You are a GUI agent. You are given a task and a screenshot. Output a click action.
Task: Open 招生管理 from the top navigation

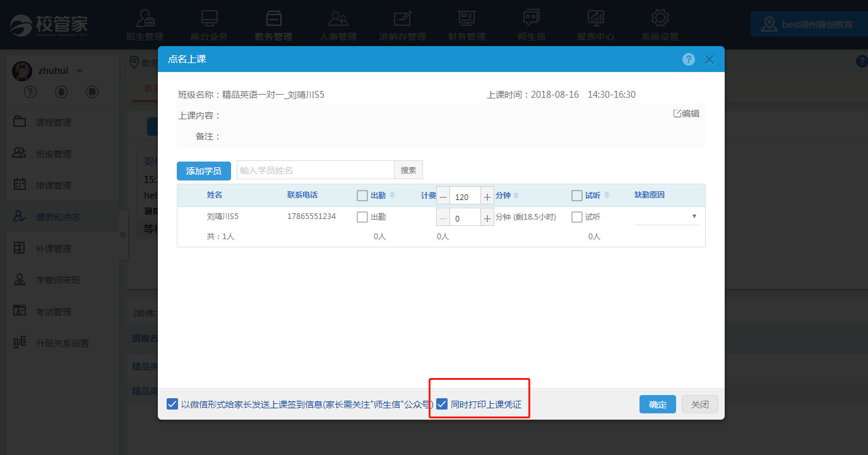145,25
